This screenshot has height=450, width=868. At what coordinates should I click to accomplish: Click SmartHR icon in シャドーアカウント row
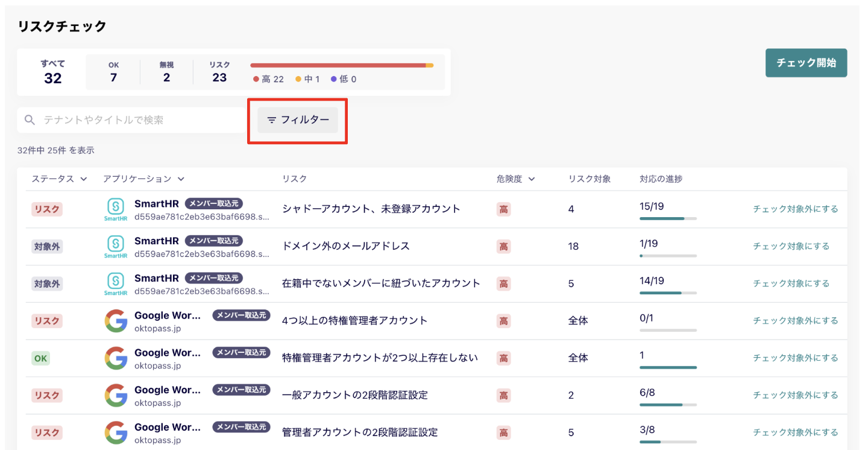point(116,210)
